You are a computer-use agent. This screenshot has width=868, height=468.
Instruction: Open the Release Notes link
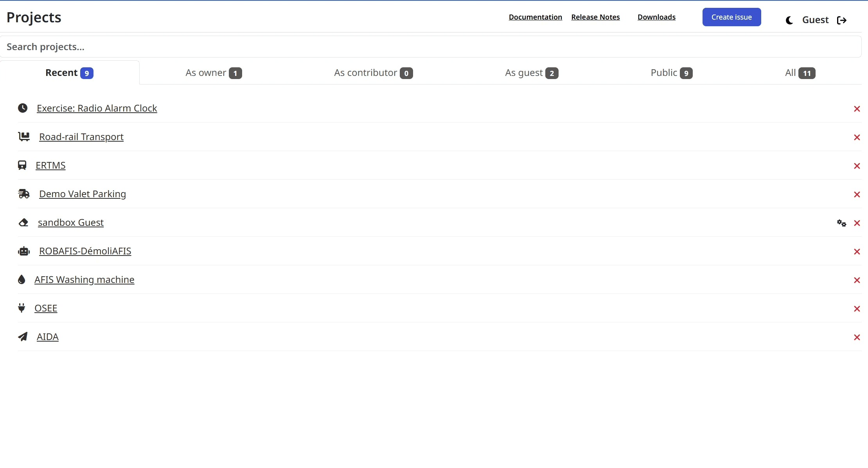click(595, 17)
